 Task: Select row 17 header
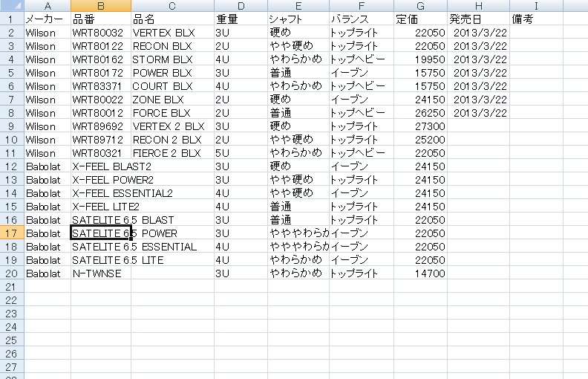pyautogui.click(x=12, y=233)
